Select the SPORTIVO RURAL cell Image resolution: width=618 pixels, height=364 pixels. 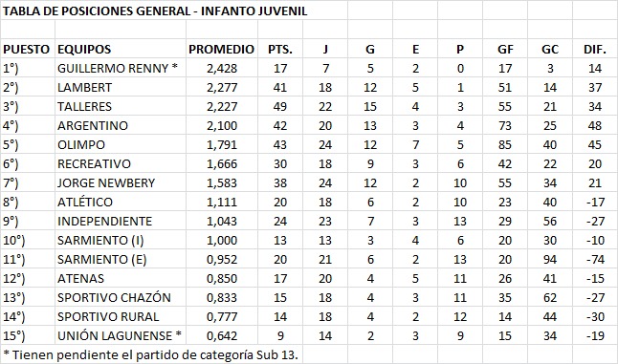point(121,316)
